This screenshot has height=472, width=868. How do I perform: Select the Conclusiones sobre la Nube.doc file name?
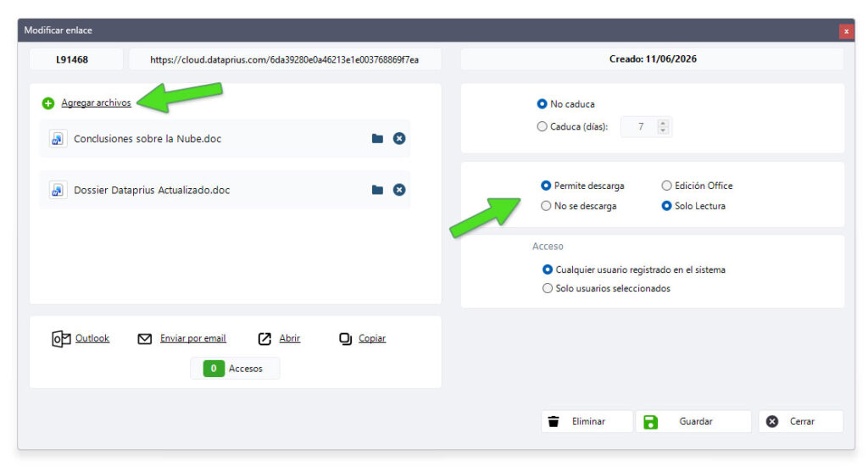[147, 139]
